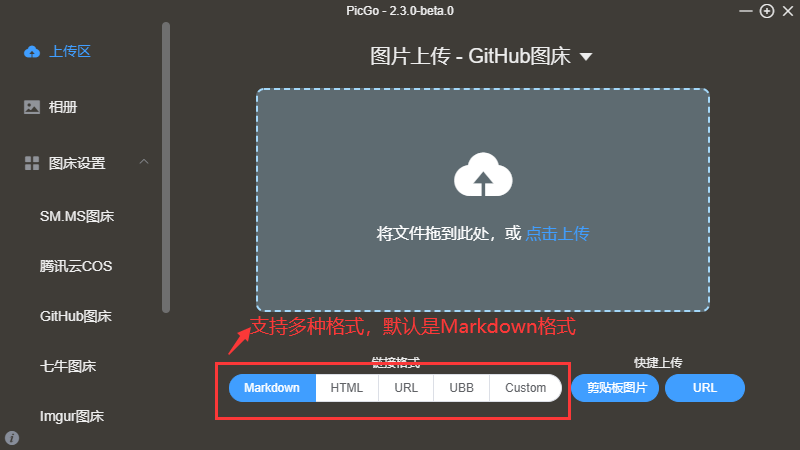Click the plus-circle icon in title bar

pyautogui.click(x=767, y=11)
